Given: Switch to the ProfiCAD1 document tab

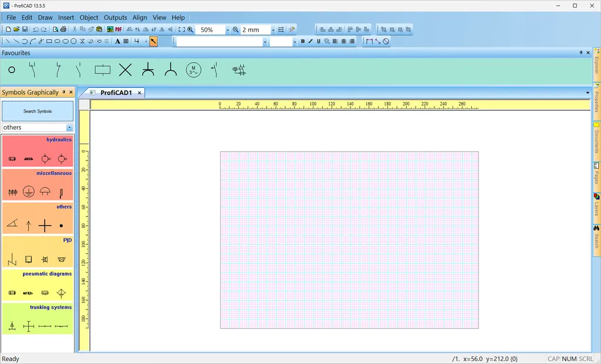Looking at the screenshot, I should 116,93.
